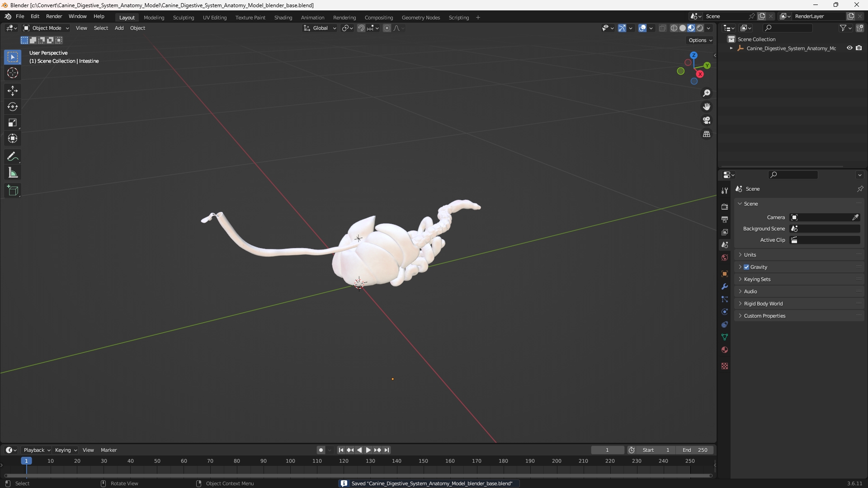Open the Modifiers wrench properties tab

725,286
